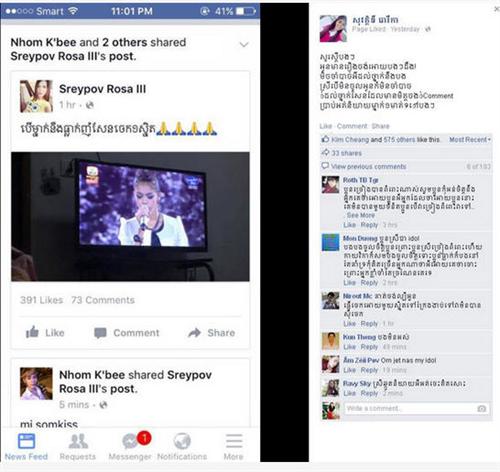Open the Requests tab
The width and height of the screenshot is (500, 472).
tap(78, 447)
